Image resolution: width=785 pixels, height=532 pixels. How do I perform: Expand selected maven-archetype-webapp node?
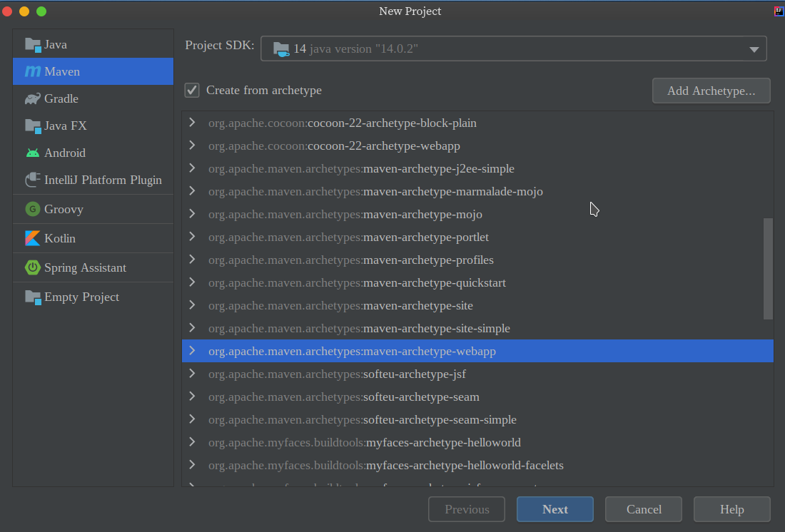point(192,351)
